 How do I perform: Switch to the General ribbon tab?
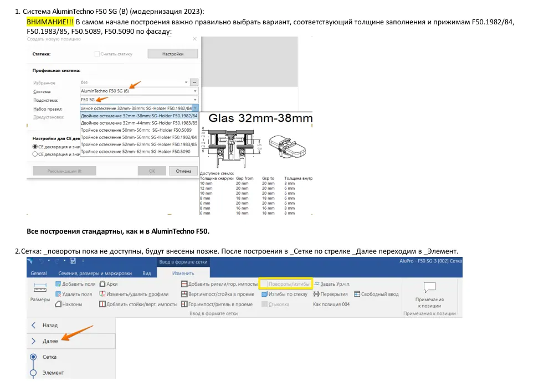(x=39, y=274)
